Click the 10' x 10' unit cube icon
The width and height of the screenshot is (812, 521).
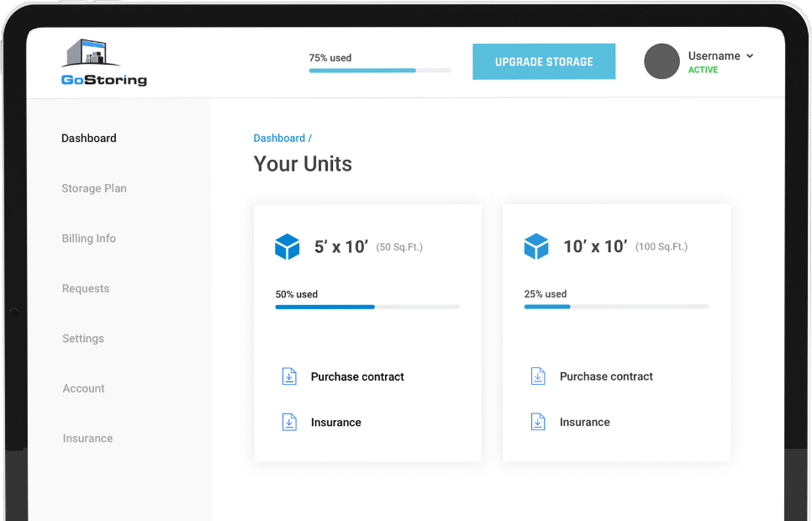coord(536,246)
